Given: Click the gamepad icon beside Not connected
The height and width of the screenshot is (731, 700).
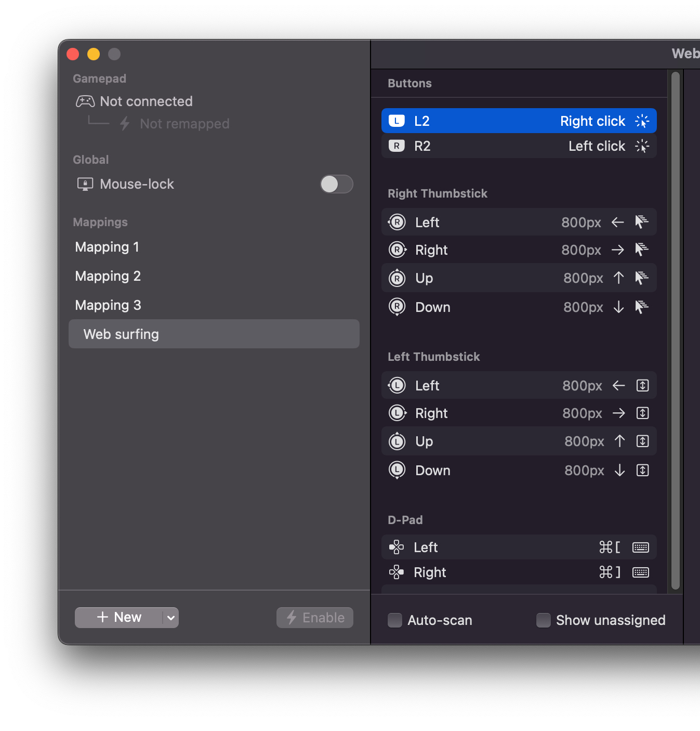Looking at the screenshot, I should pos(85,101).
